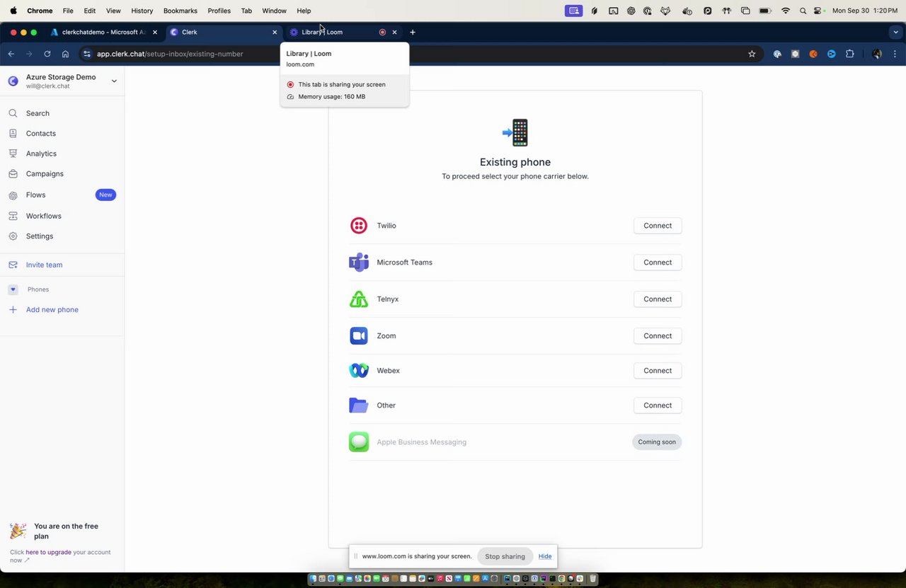Click Add new phone
The image size is (906, 588).
(x=52, y=310)
